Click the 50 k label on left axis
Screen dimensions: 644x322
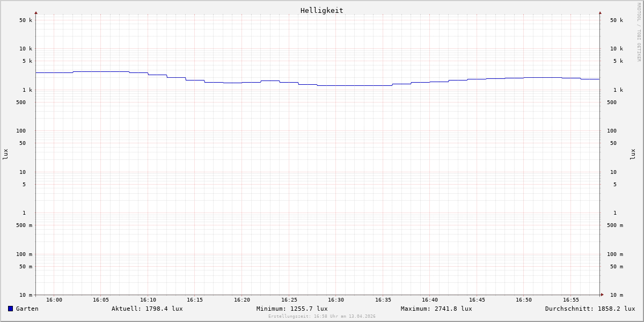pos(26,20)
